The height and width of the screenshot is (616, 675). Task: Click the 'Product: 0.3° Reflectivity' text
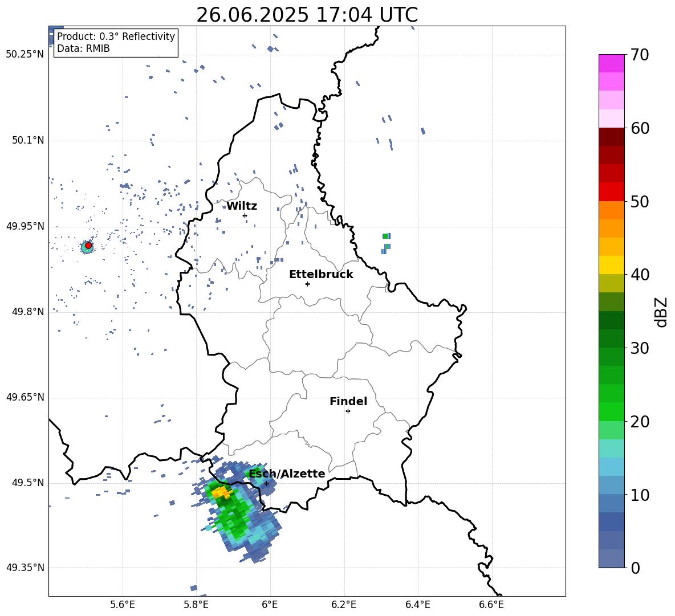(x=116, y=36)
